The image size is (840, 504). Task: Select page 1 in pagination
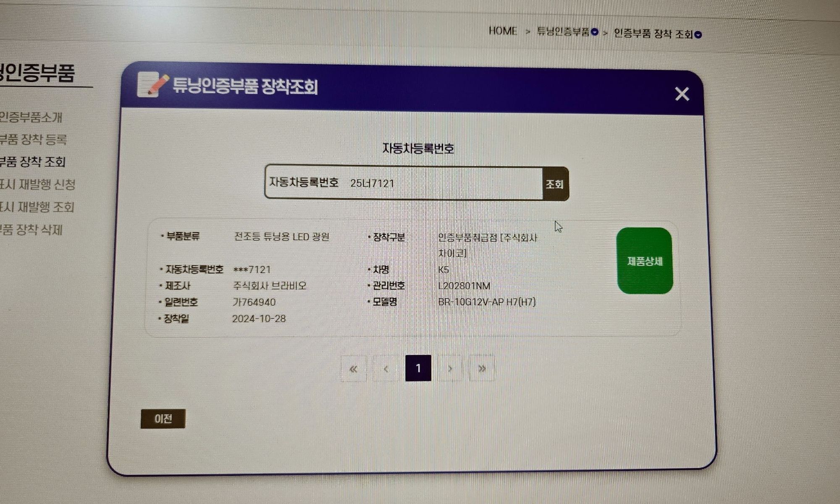click(x=418, y=368)
